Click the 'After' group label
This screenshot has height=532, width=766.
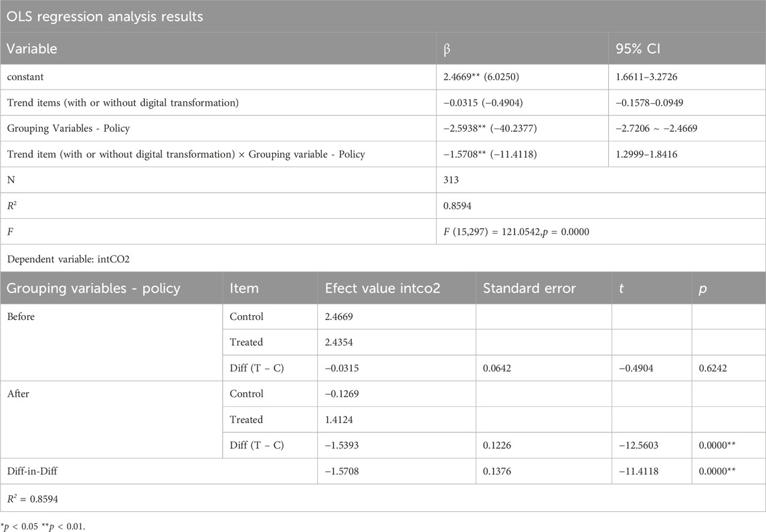click(x=18, y=393)
